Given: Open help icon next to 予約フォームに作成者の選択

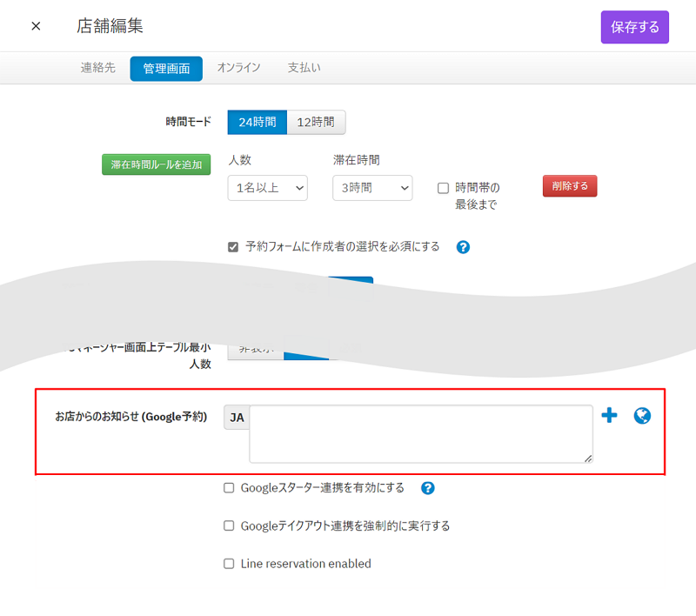Looking at the screenshot, I should click(463, 247).
